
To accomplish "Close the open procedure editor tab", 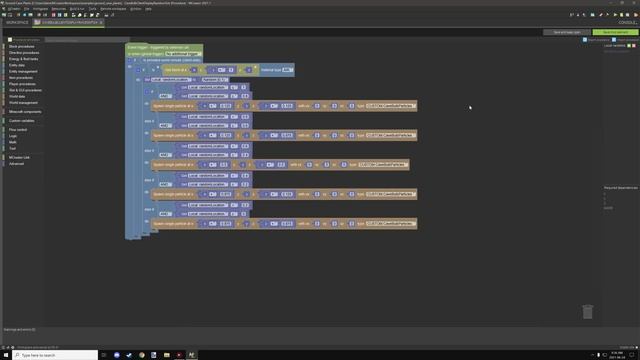I will click(x=101, y=22).
